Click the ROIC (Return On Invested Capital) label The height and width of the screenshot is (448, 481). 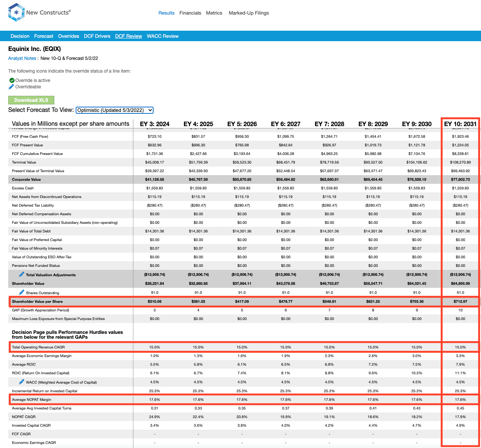40,373
